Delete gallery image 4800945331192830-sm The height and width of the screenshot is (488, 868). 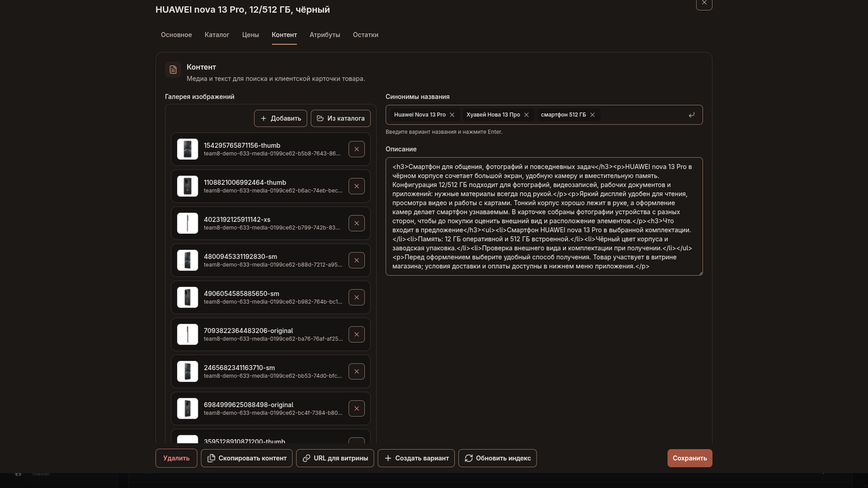(x=356, y=260)
